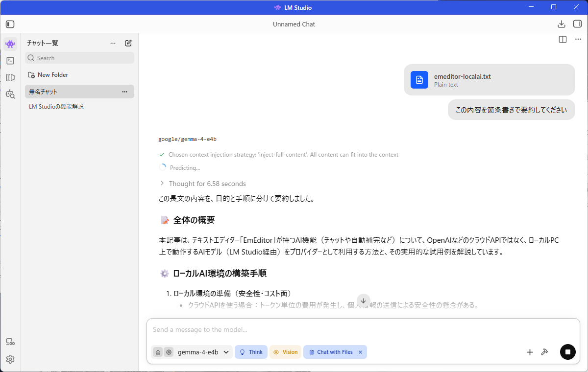Click the google/gemma-4-e4b model label

pos(187,139)
